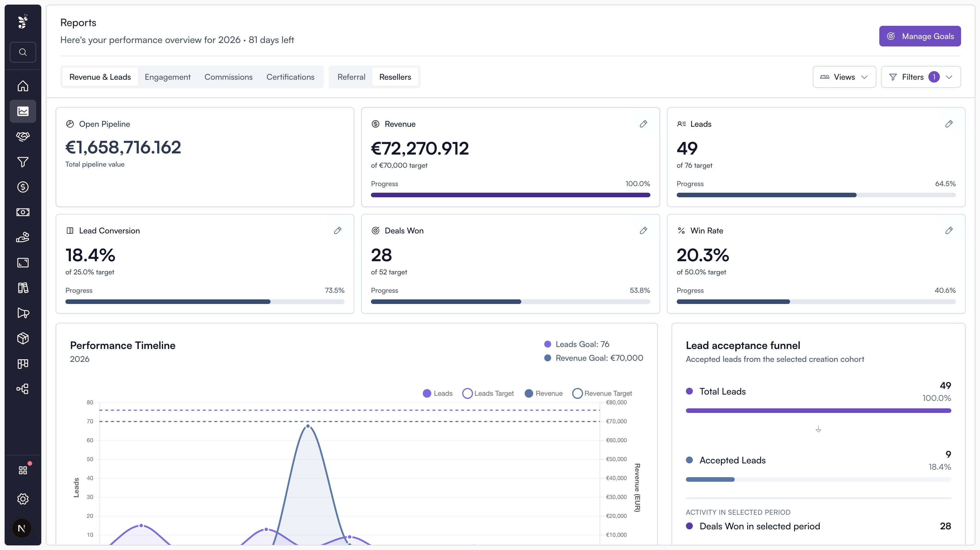The image size is (980, 550).
Task: Open the dollar-circle icon in sidebar
Action: [23, 187]
